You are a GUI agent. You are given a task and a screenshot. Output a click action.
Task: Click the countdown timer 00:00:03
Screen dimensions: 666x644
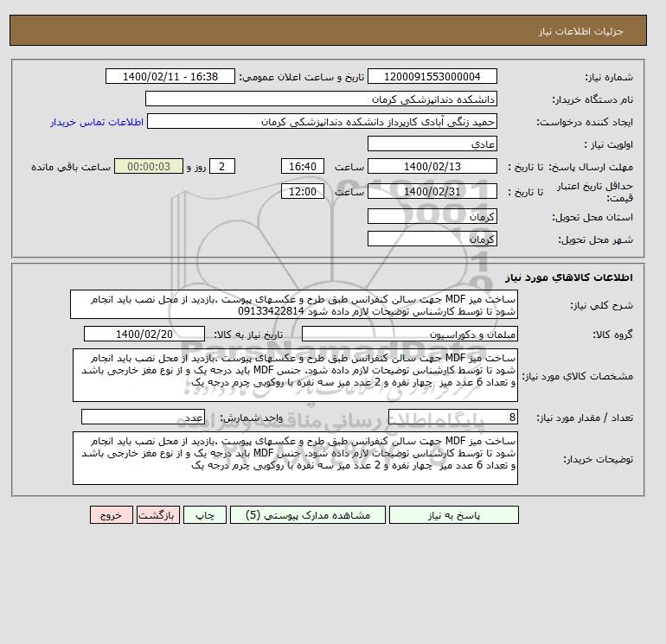click(149, 167)
